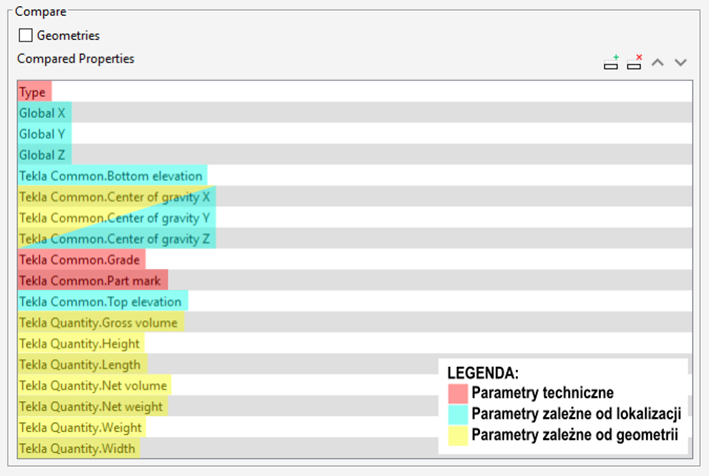Select the Tekla Quantity.Length row

tap(355, 364)
